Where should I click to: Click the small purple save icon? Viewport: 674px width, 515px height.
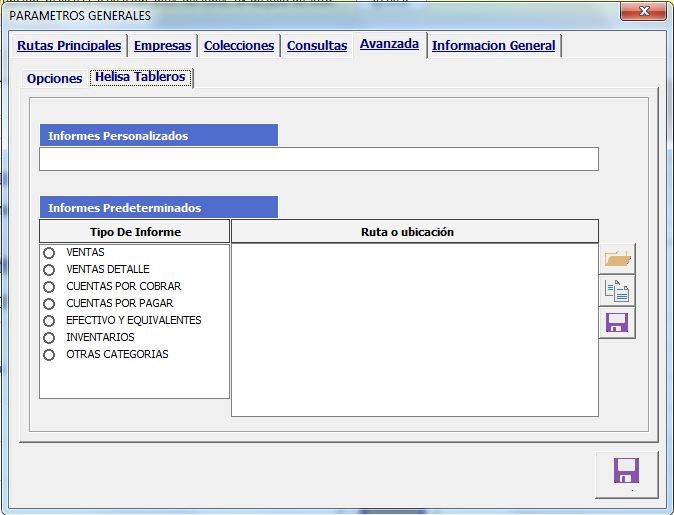click(x=617, y=323)
